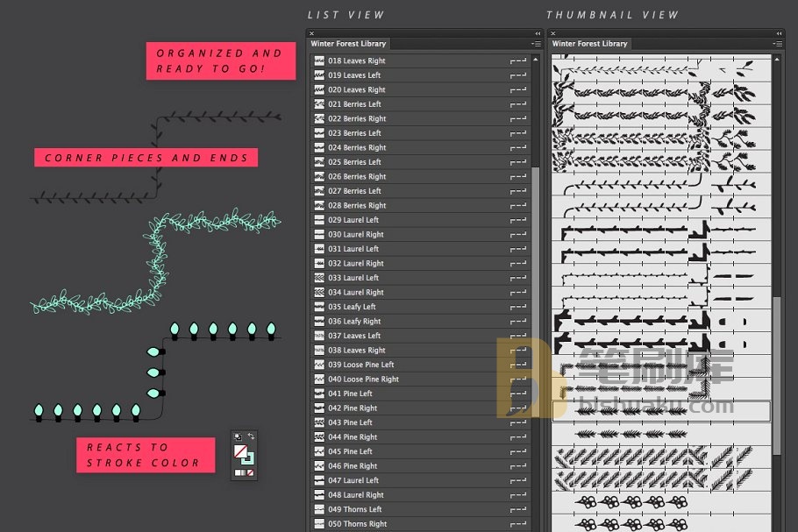Click the Default Fill and Stroke icon
798x532 pixels.
[x=238, y=436]
